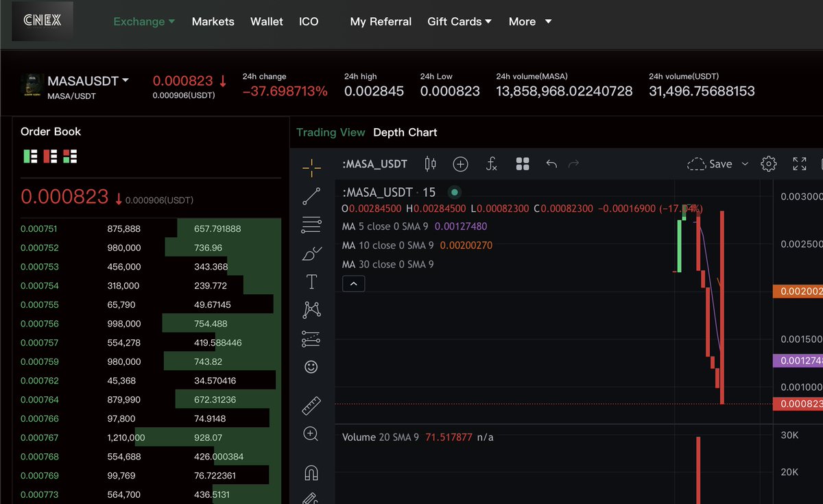
Task: Click the compare or add symbol icon
Action: (x=461, y=164)
